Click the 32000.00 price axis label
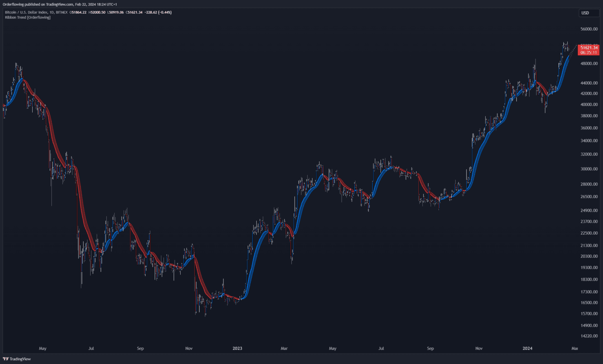Image resolution: width=603 pixels, height=364 pixels. point(589,154)
